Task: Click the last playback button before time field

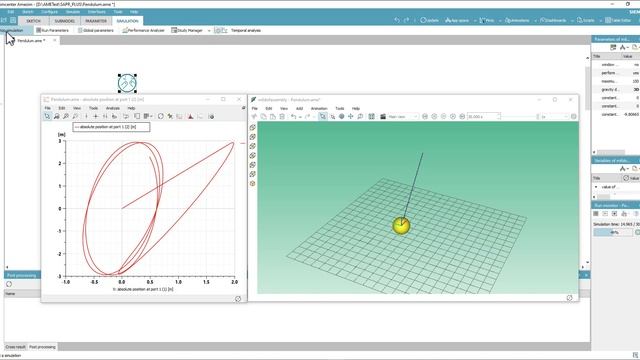Action: coord(462,117)
